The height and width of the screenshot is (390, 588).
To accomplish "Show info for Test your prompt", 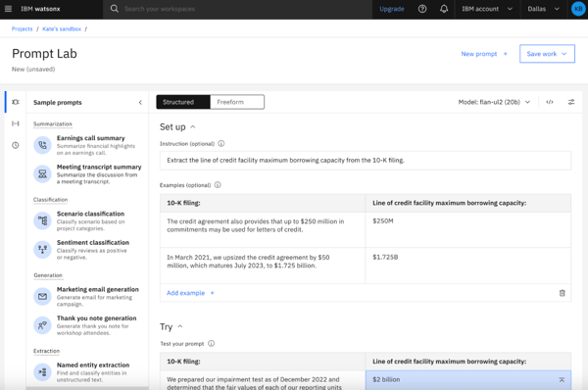I will coord(211,344).
